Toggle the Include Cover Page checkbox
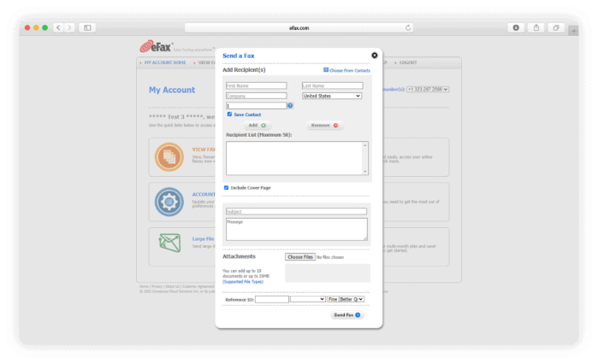The image size is (598, 364). pyautogui.click(x=226, y=188)
